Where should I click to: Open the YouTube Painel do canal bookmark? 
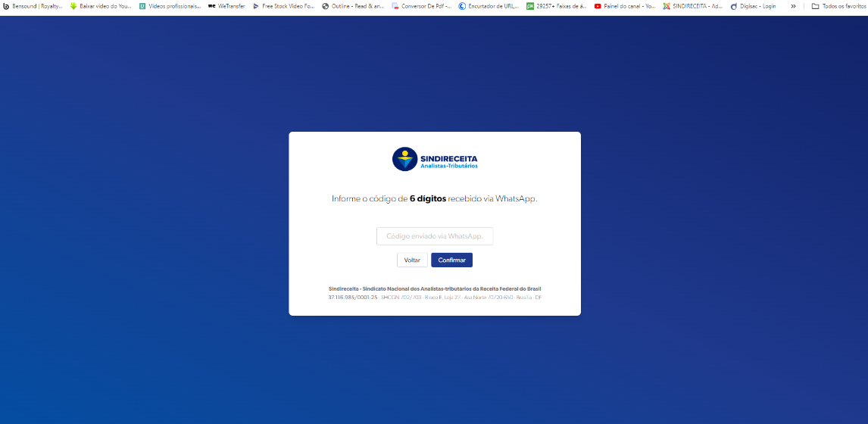click(624, 6)
